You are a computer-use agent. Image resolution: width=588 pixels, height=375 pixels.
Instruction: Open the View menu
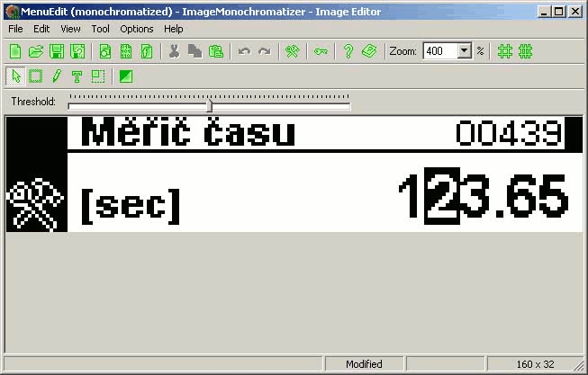[x=70, y=29]
